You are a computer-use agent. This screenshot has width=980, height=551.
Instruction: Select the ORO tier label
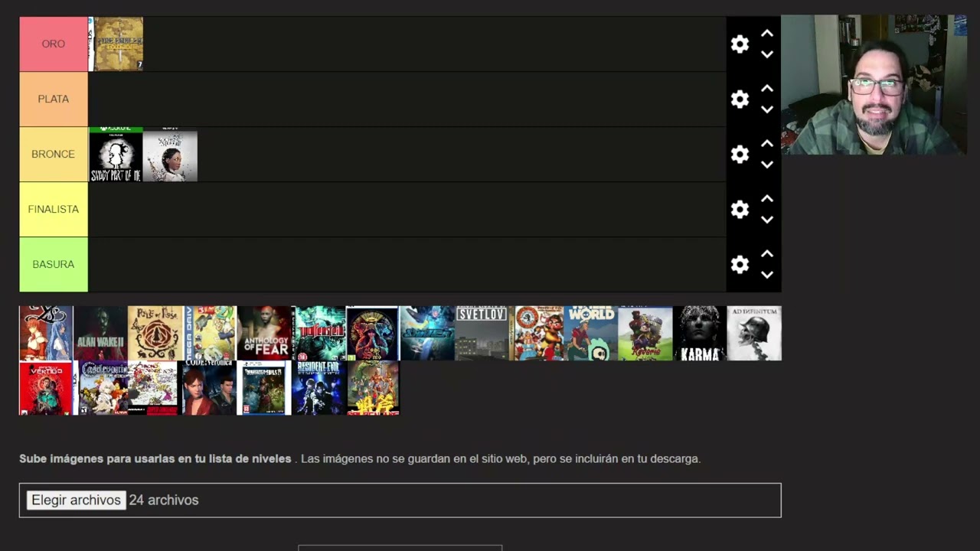54,44
